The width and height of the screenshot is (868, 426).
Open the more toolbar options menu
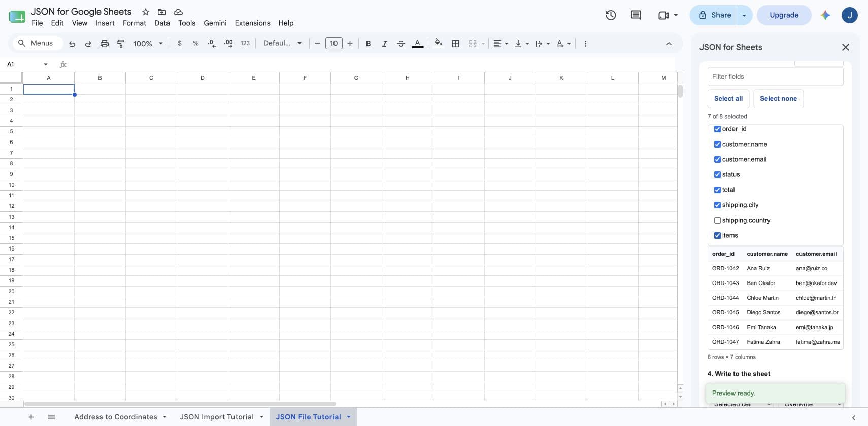coord(585,44)
